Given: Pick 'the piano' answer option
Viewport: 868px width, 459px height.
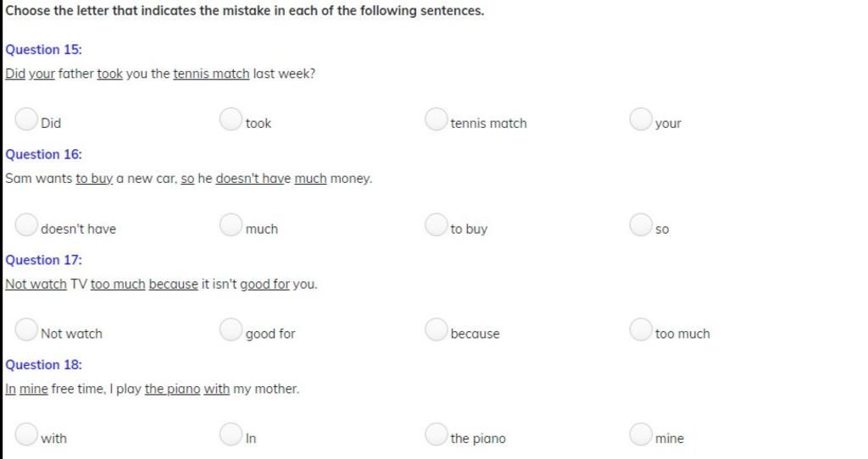Looking at the screenshot, I should click(437, 435).
